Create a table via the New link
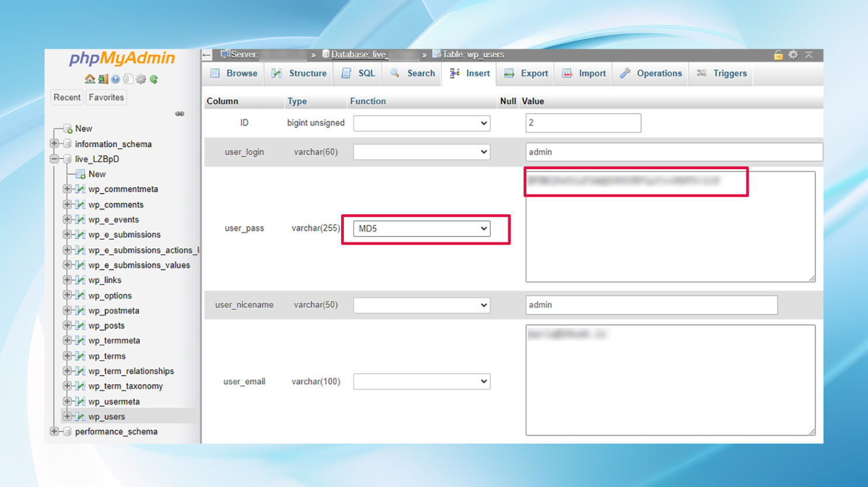 tap(98, 174)
